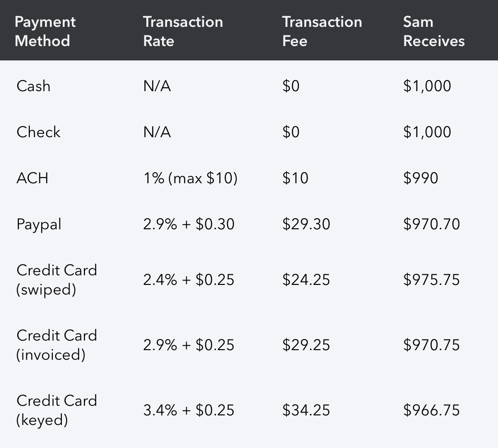Select the $34.25 transaction fee cell

(306, 410)
